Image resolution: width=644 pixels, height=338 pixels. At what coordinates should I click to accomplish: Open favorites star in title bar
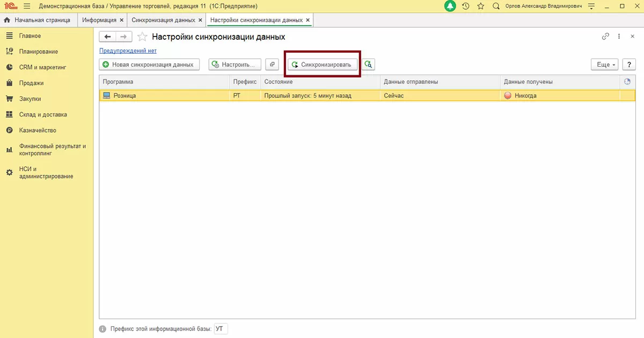[x=480, y=6]
